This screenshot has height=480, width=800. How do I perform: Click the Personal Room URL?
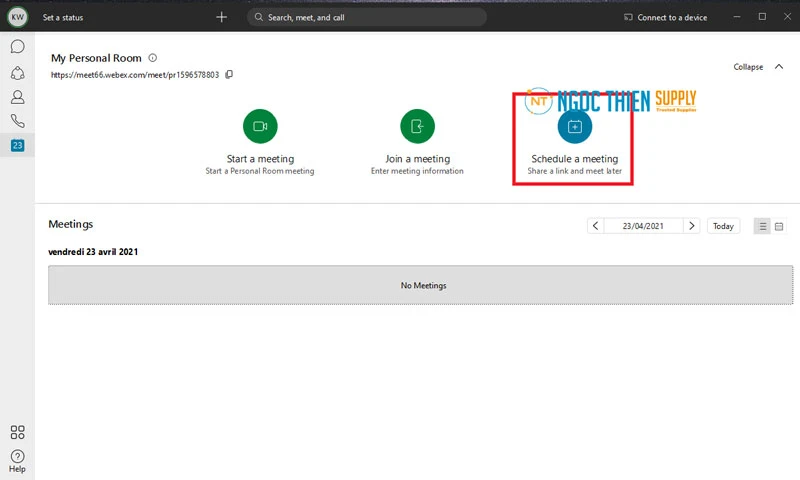(x=135, y=74)
